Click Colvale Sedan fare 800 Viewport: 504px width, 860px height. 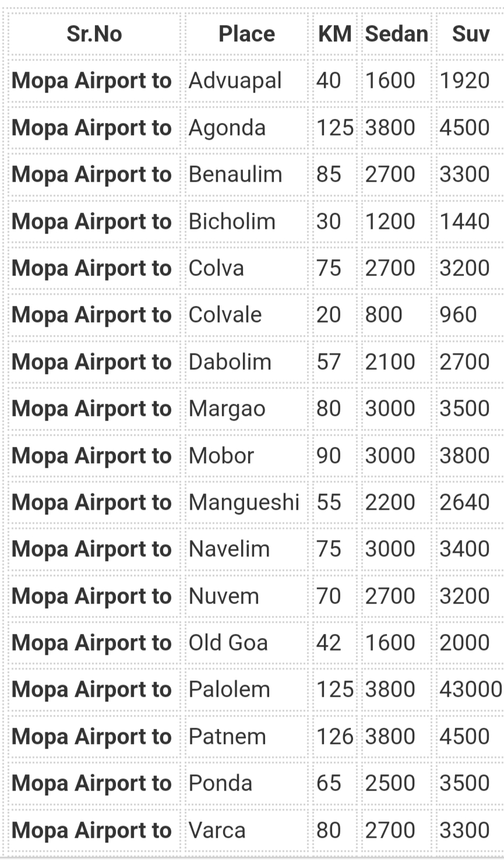click(x=397, y=315)
